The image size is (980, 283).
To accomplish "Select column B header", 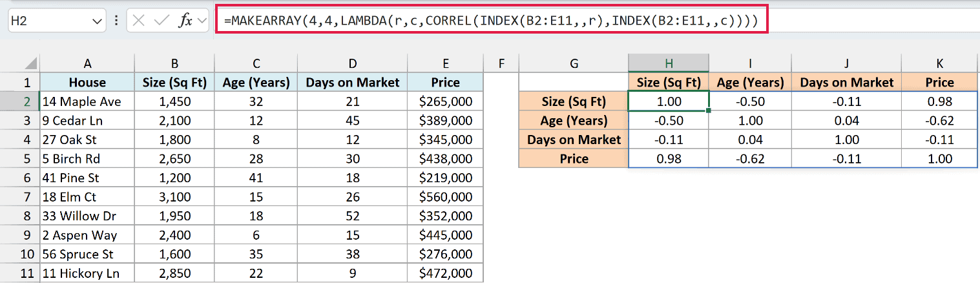I will 174,63.
